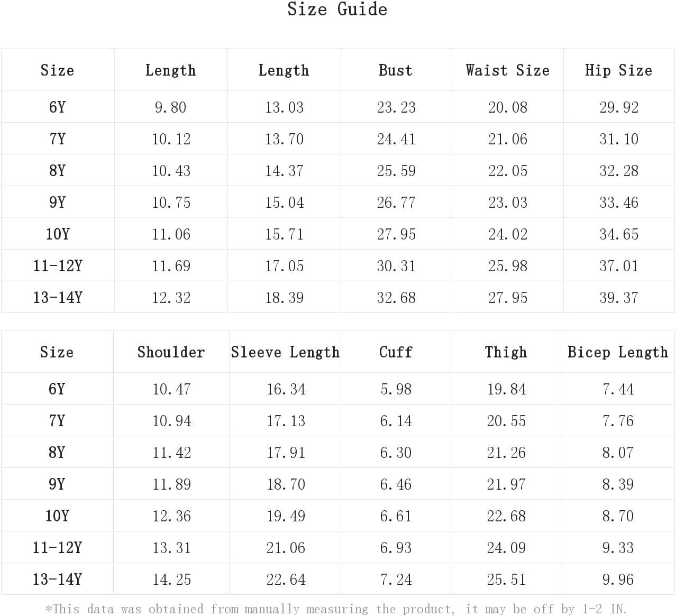The image size is (676, 616).
Task: Select the Bicep Length column header
Action: coord(618,352)
